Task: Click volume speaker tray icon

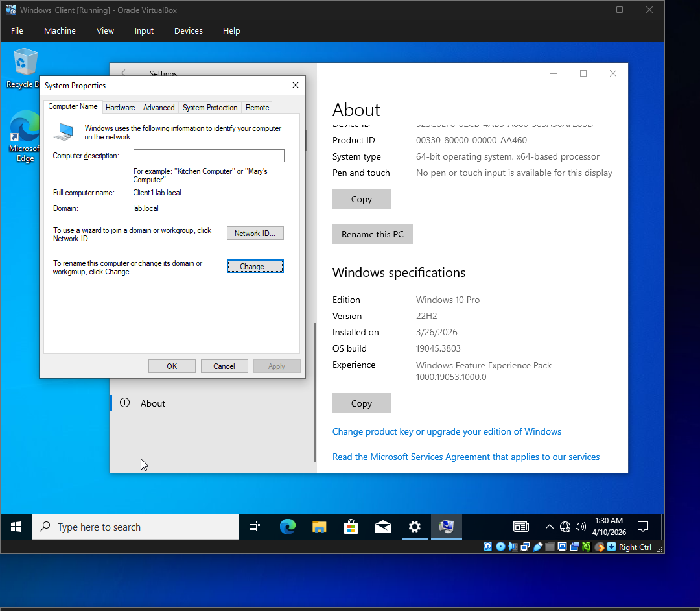Action: pos(580,527)
